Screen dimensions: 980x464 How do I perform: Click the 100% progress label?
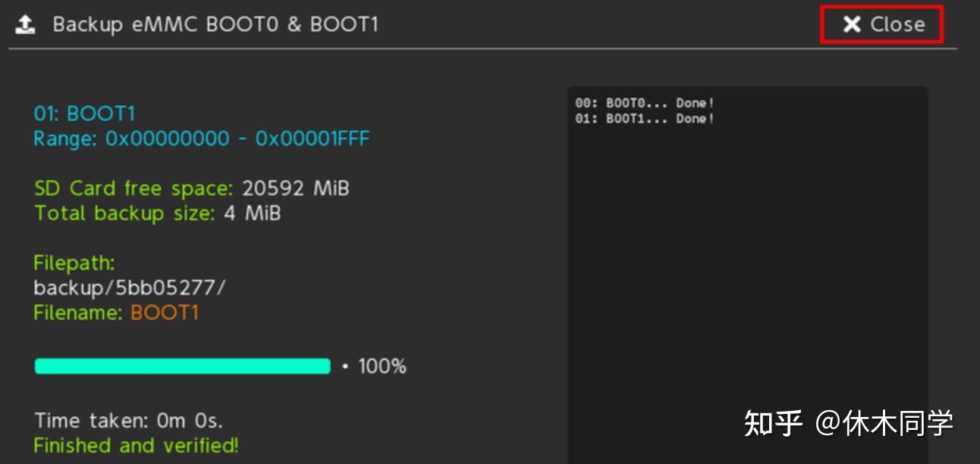(x=382, y=367)
